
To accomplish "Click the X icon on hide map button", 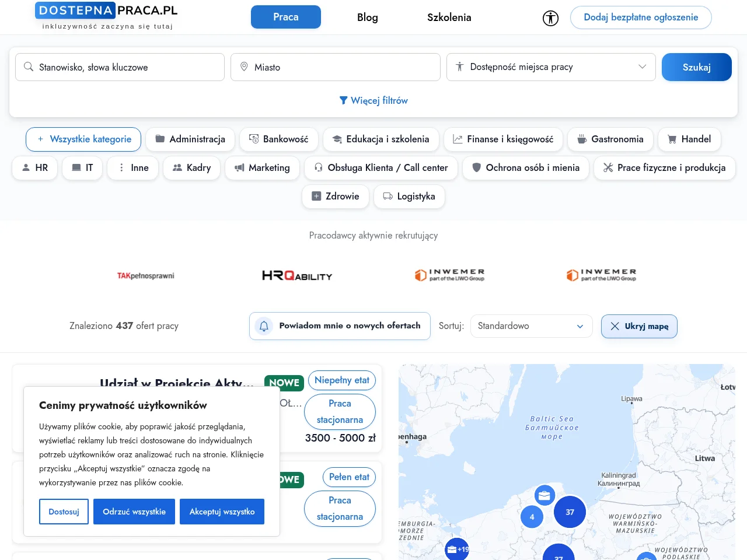I will [615, 326].
